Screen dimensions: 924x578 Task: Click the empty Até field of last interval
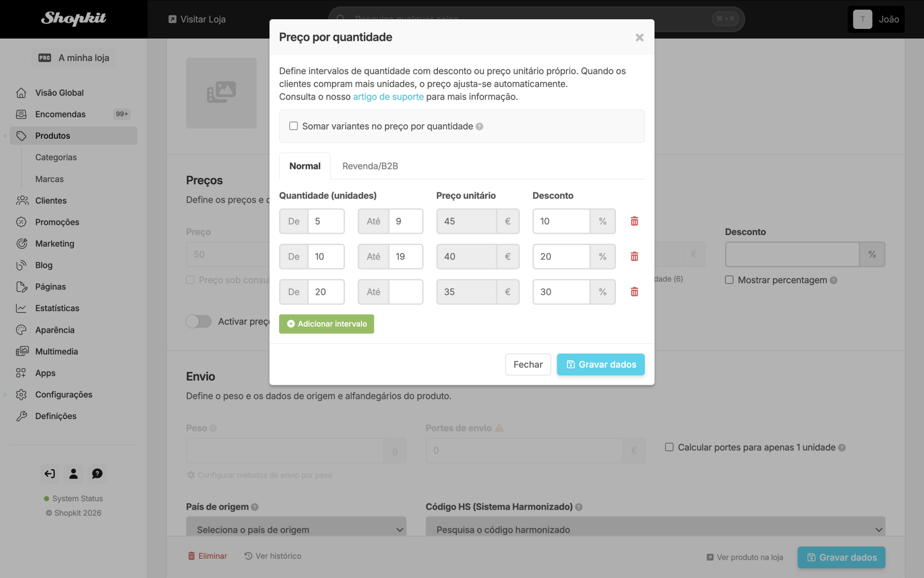(x=406, y=292)
